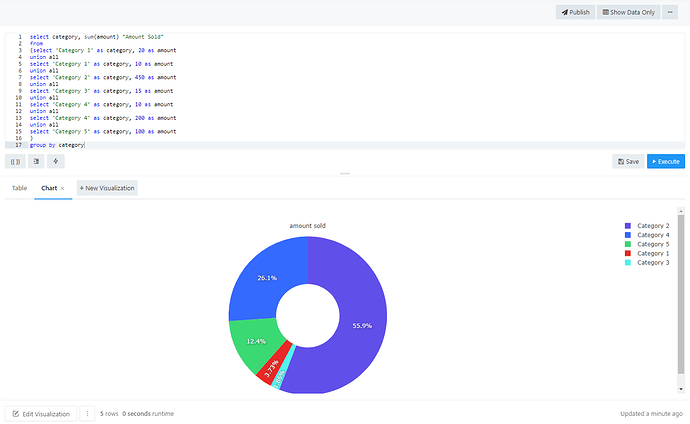Click Show Data Only button

(628, 12)
